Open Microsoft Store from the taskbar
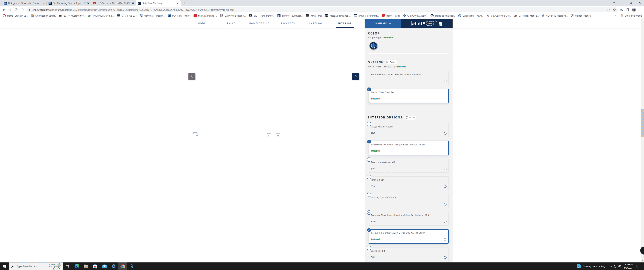This screenshot has height=270, width=644. click(x=95, y=266)
